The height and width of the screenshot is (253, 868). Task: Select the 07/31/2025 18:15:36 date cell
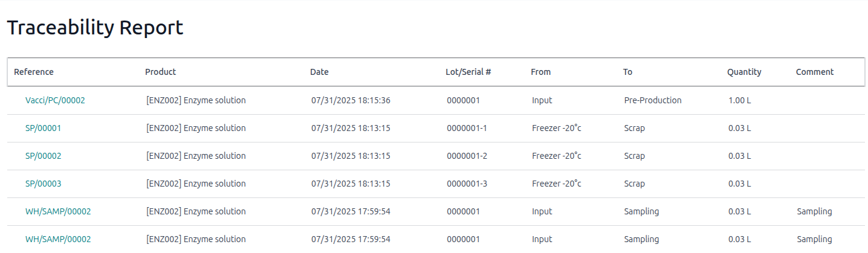click(351, 100)
